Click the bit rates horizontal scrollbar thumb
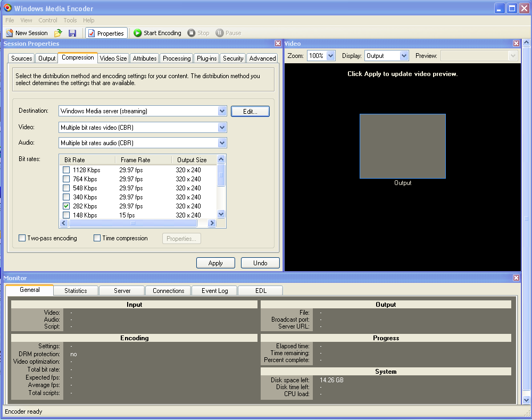Screen dimensions: 532x420 click(132, 223)
